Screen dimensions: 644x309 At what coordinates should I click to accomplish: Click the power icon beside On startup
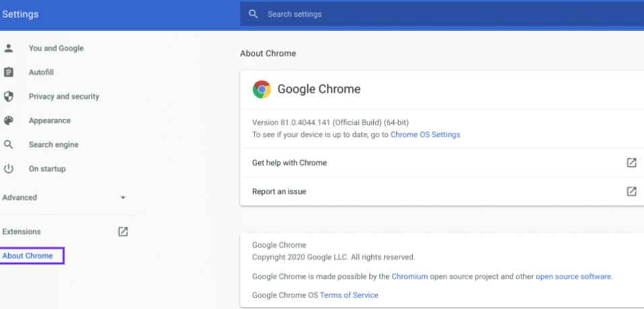[8, 169]
